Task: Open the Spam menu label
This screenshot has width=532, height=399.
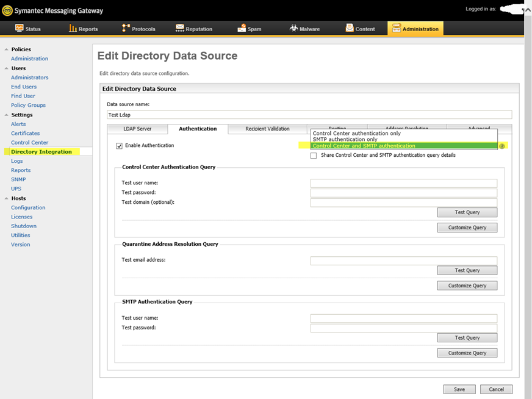Action: coord(254,29)
